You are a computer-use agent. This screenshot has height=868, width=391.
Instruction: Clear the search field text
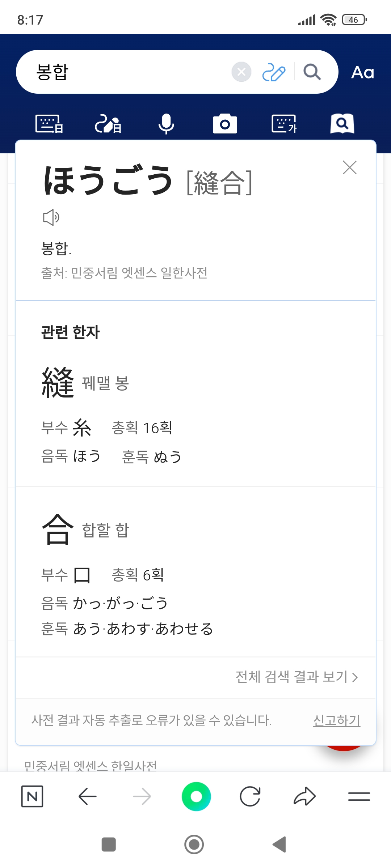point(241,72)
